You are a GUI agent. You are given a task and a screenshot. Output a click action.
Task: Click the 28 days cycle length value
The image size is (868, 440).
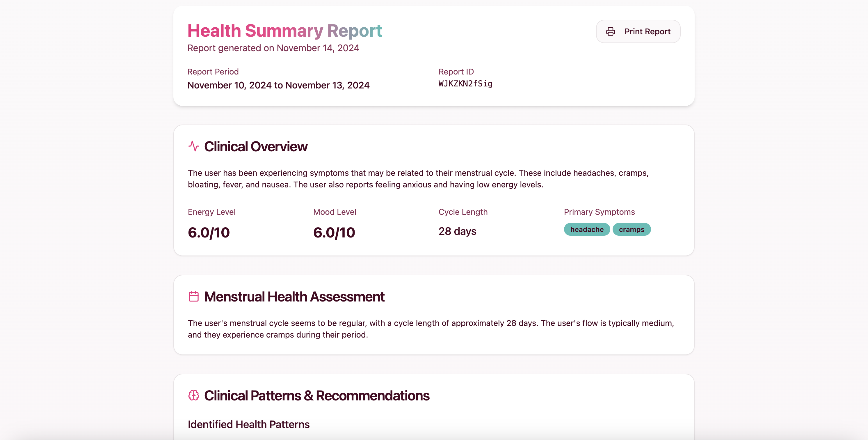click(x=457, y=231)
